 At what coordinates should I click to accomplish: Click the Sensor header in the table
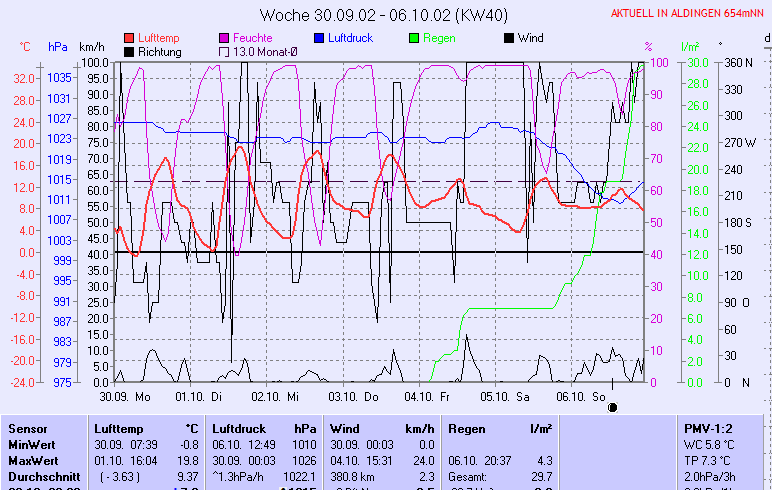click(27, 428)
